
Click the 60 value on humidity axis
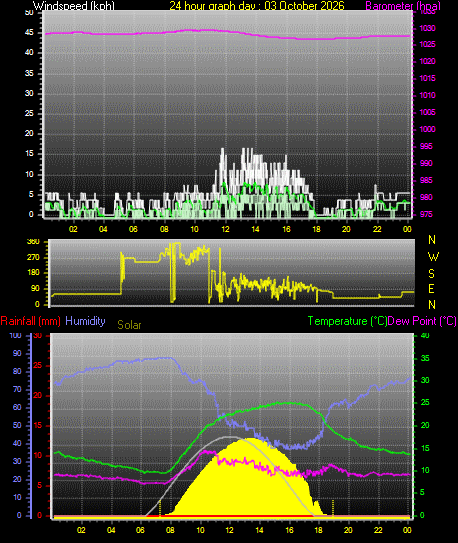[x=17, y=408]
